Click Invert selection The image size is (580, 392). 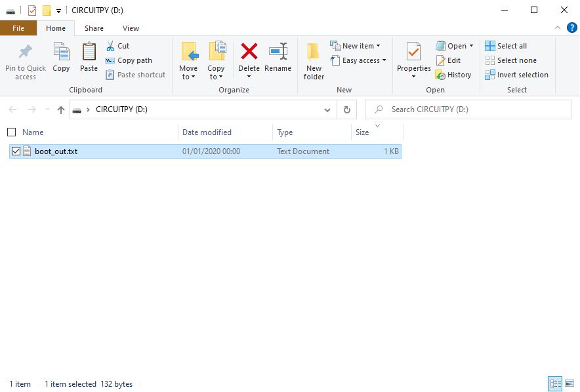pos(516,75)
